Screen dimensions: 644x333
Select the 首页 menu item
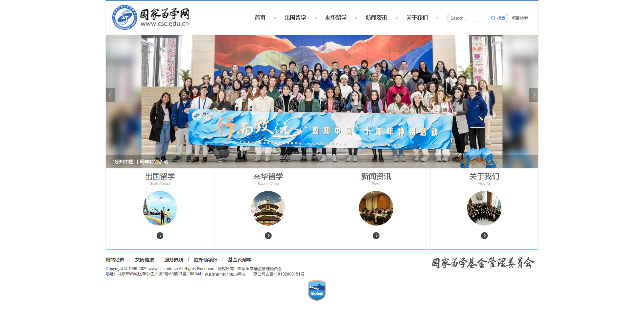[260, 18]
